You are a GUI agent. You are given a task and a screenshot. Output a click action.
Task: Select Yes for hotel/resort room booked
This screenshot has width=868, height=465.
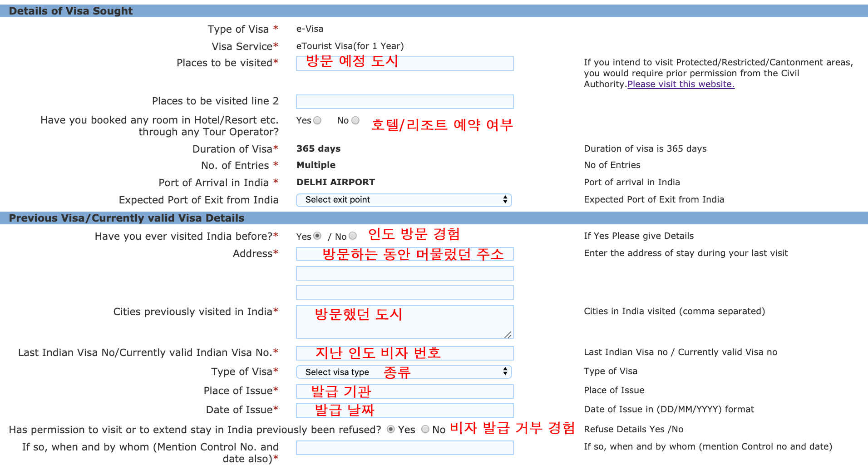(317, 120)
